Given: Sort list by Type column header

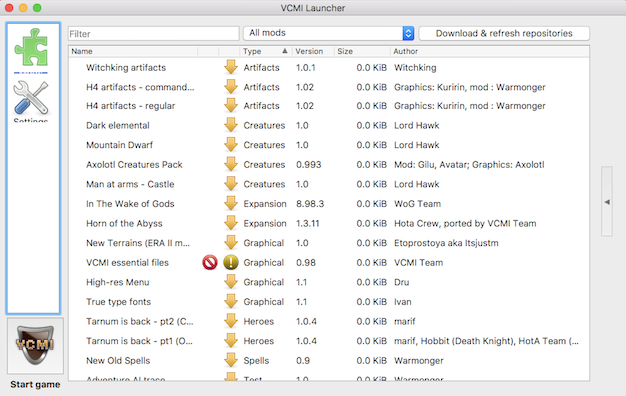Looking at the screenshot, I should (266, 51).
